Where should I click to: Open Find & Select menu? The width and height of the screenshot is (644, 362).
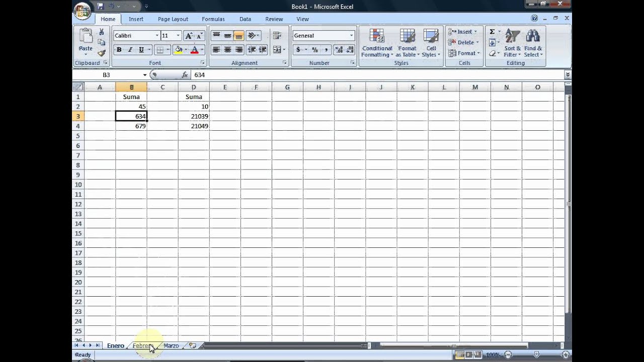[x=533, y=43]
